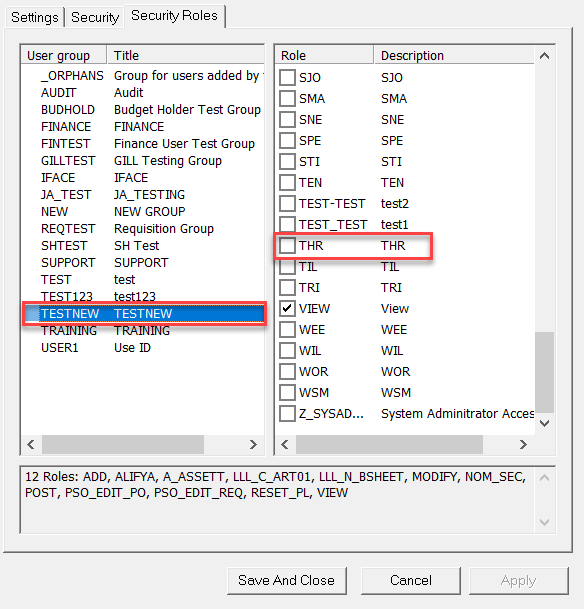Enable the SMA role checkbox
The image size is (584, 609).
point(287,98)
